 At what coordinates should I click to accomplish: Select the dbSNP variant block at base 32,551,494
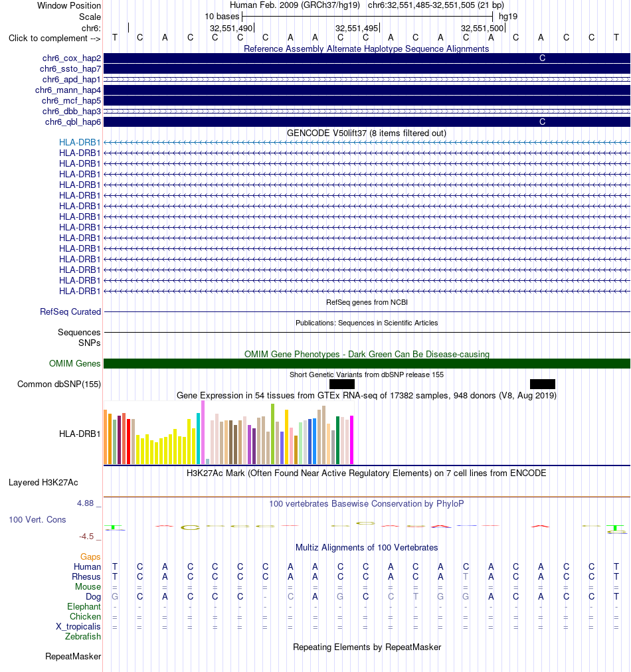[x=341, y=384]
